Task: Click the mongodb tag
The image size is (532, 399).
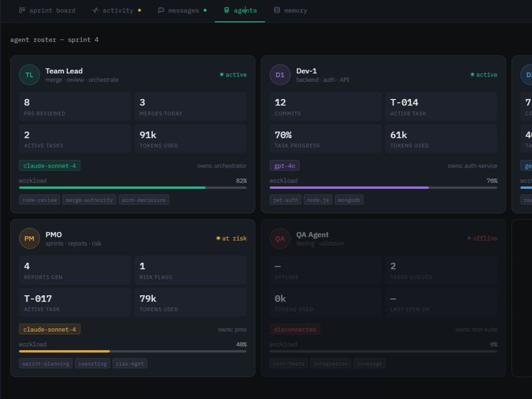Action: click(x=349, y=200)
